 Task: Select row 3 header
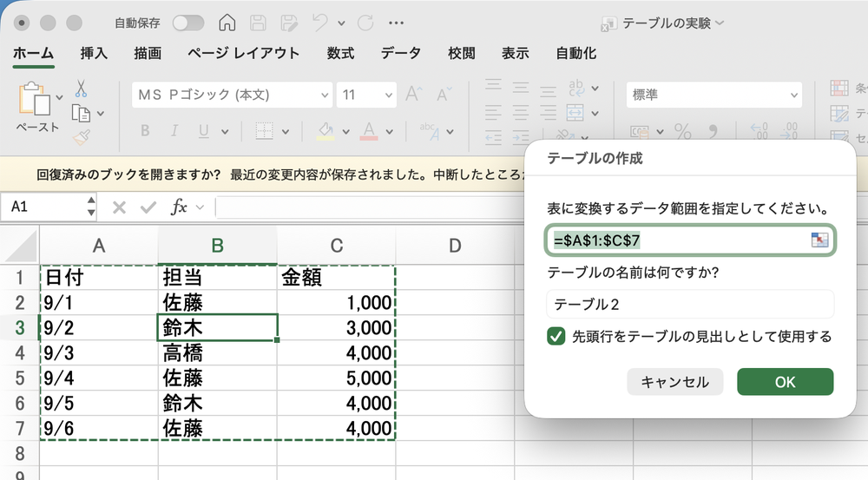(x=19, y=328)
